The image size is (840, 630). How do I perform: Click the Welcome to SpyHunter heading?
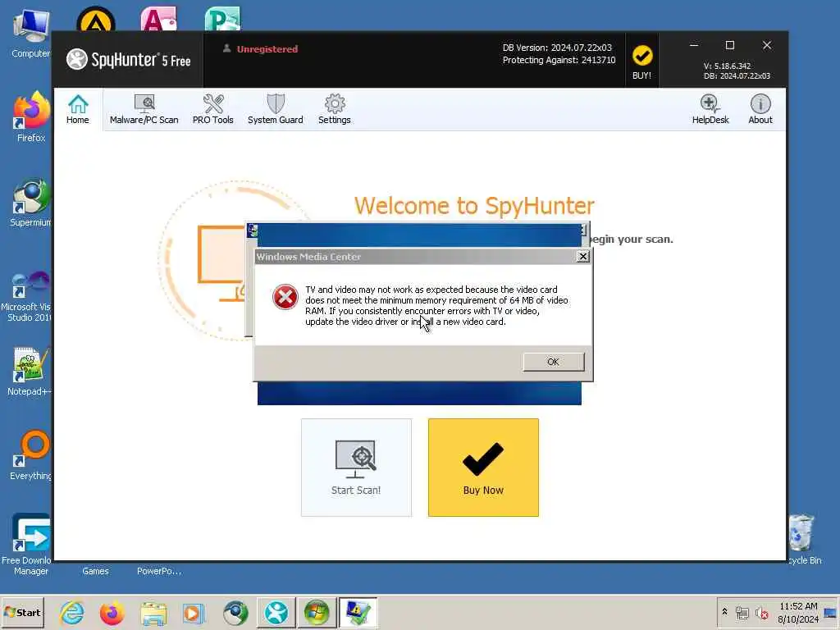[x=474, y=206]
